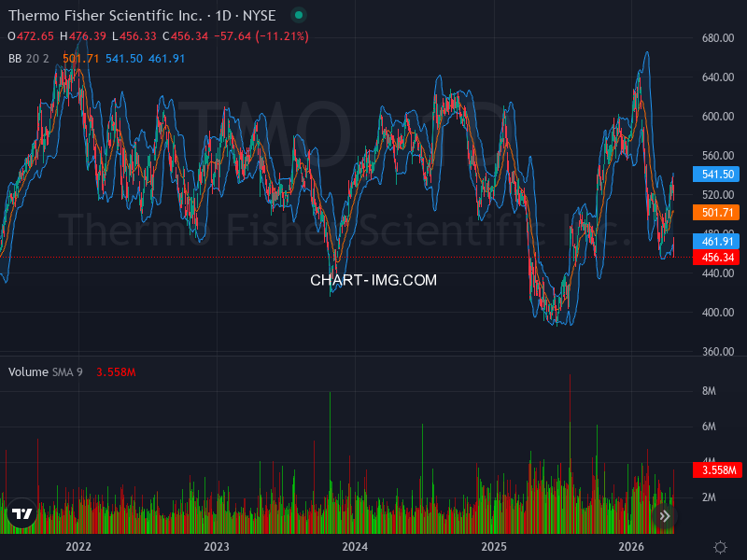Click the double-arrow scroll-to-recent button
The image size is (747, 560).
coord(665,515)
